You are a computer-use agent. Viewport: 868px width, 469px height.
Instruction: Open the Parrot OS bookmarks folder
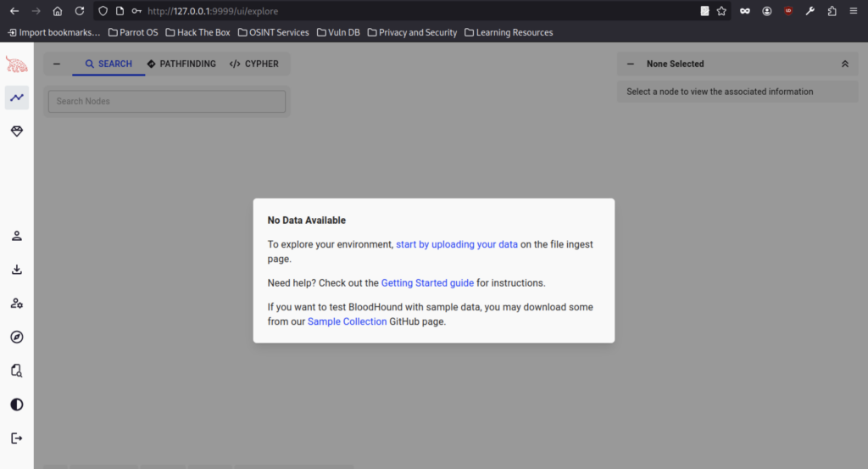coord(133,33)
